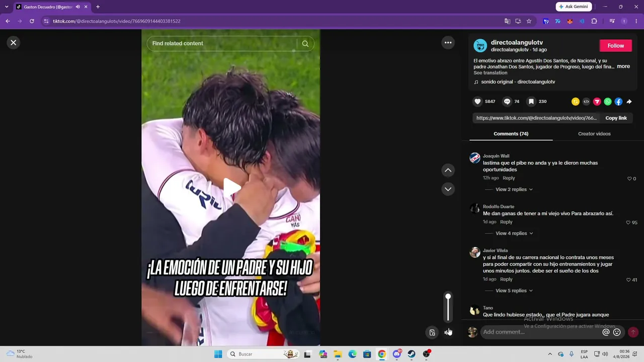
Task: Mute the video with speaker icon
Action: point(448,332)
